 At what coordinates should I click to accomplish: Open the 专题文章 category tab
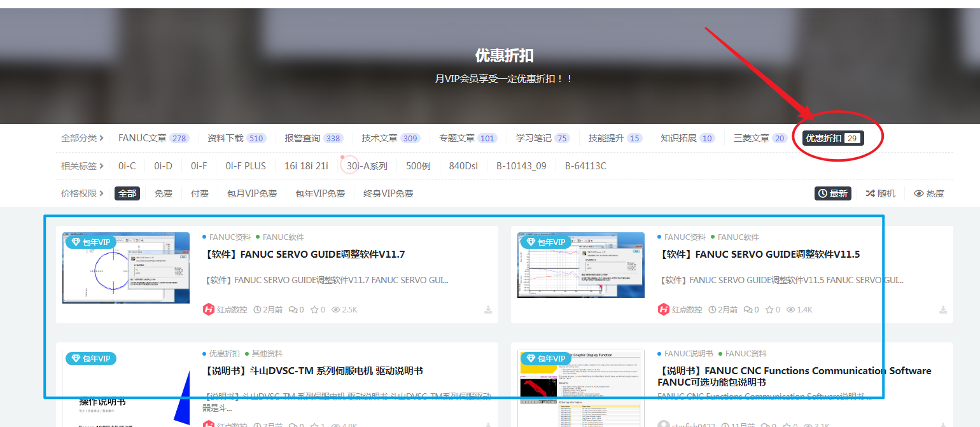click(x=468, y=138)
